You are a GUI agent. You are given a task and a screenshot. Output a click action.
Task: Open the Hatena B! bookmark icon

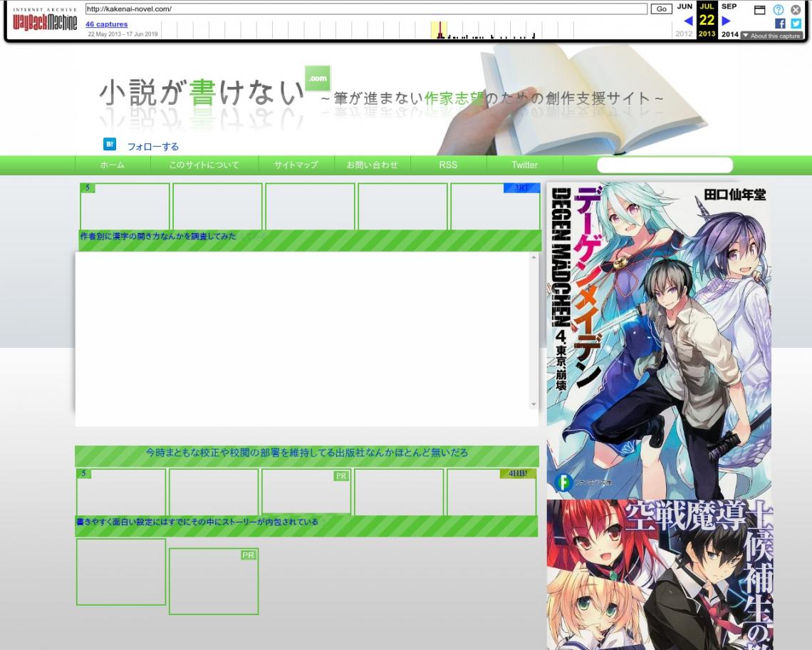[x=109, y=144]
